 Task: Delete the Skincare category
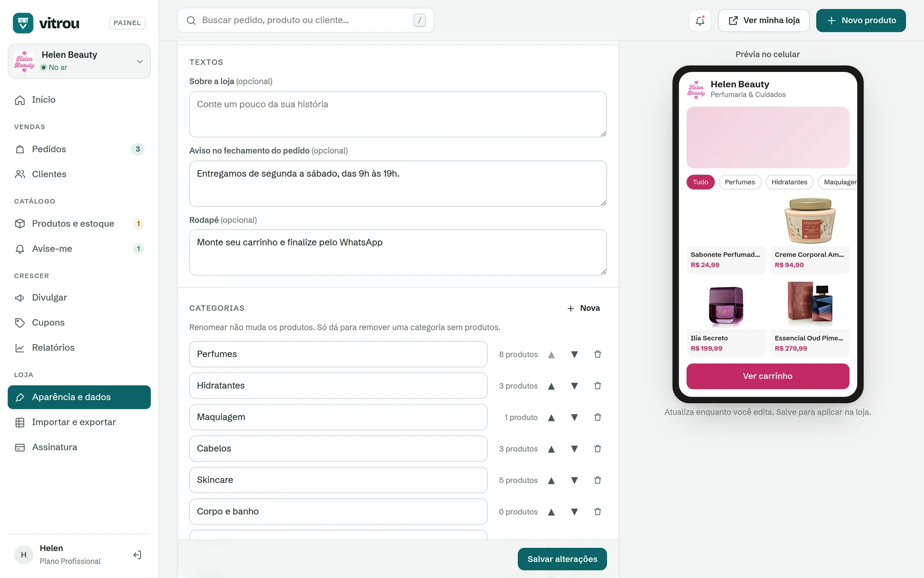[598, 480]
